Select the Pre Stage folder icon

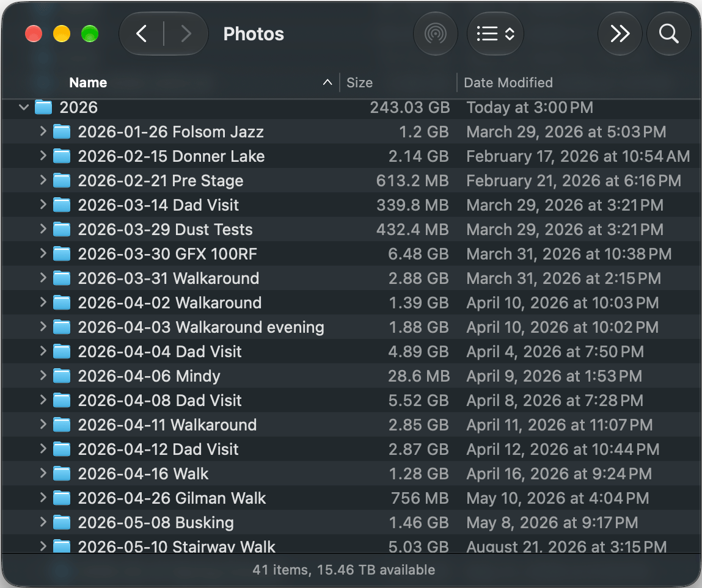click(x=62, y=180)
